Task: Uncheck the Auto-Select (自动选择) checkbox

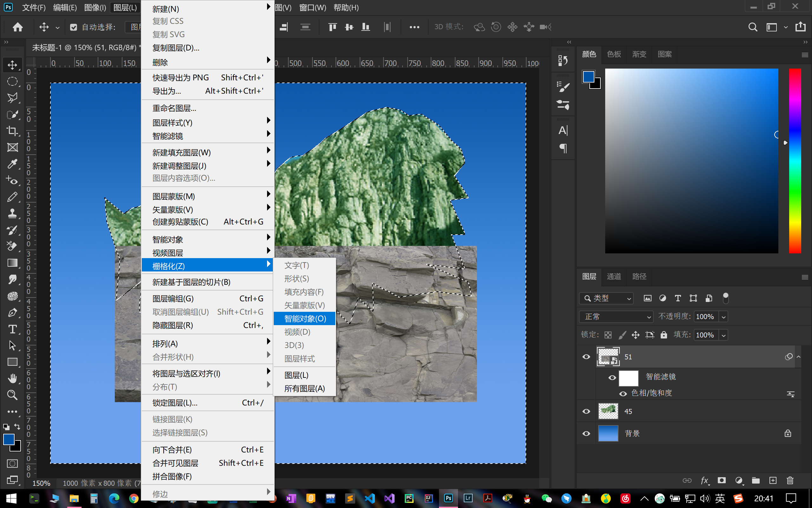Action: pyautogui.click(x=74, y=27)
